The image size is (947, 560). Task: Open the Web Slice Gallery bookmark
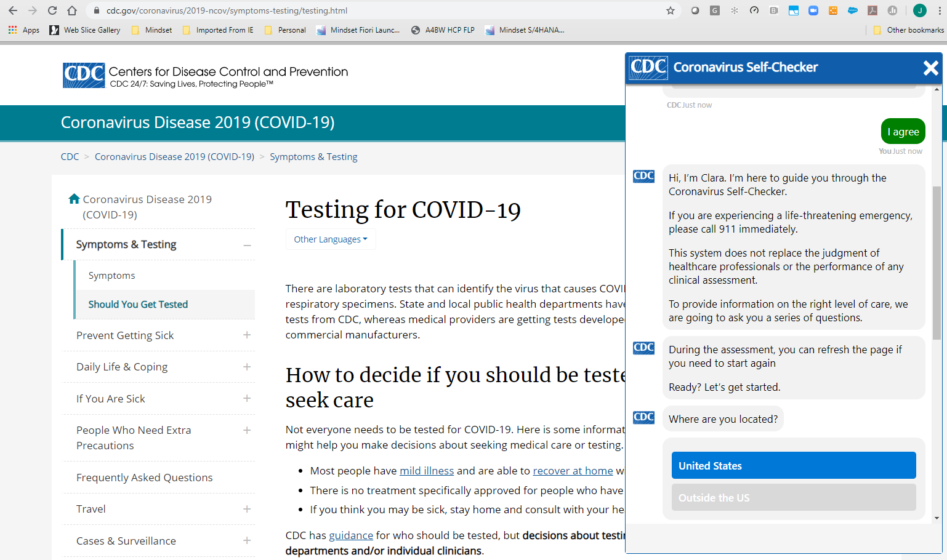(85, 30)
